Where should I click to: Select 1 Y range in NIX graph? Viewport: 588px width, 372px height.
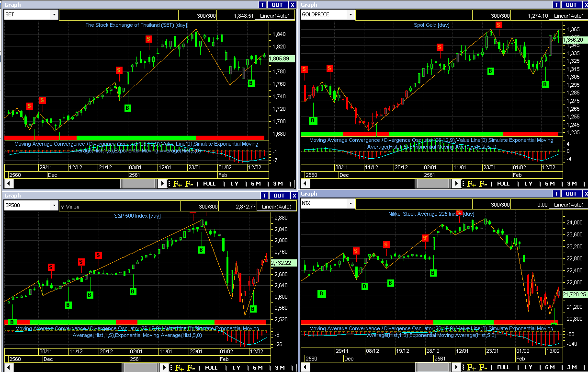tap(528, 367)
